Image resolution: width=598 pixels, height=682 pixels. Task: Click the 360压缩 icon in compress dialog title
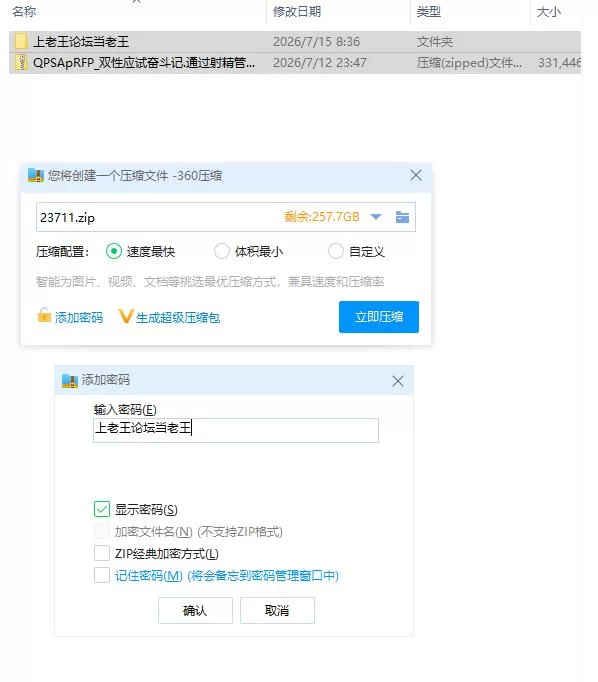click(x=36, y=175)
